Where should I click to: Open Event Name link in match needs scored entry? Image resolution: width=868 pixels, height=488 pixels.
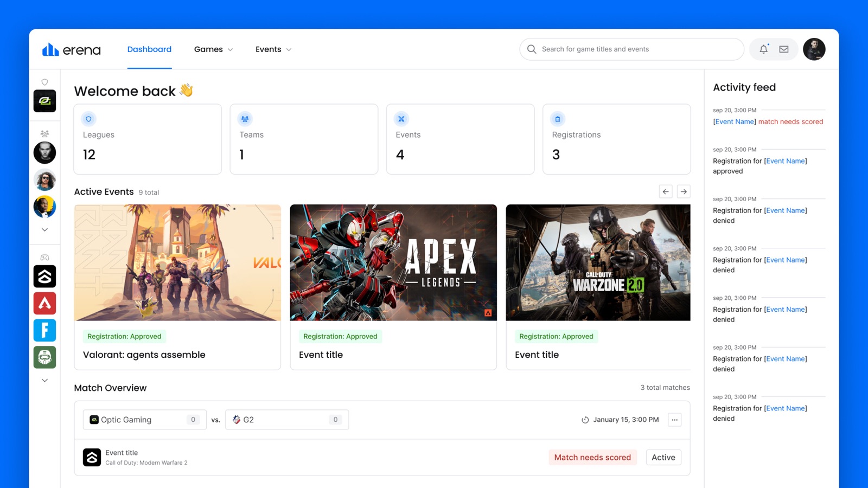pyautogui.click(x=735, y=121)
